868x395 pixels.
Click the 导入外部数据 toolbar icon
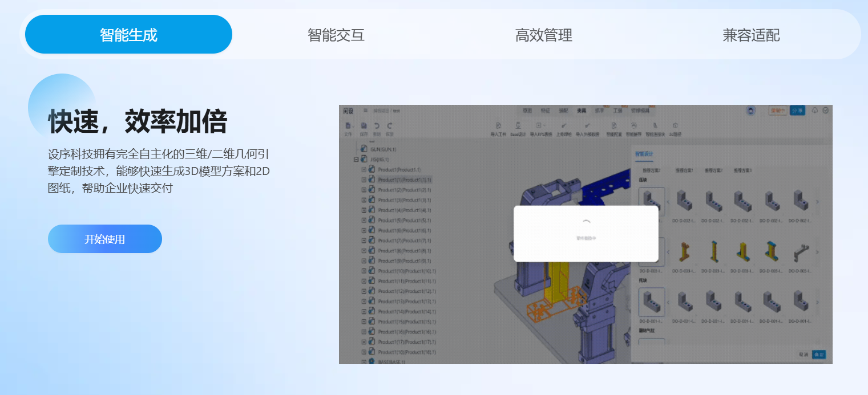coord(587,125)
